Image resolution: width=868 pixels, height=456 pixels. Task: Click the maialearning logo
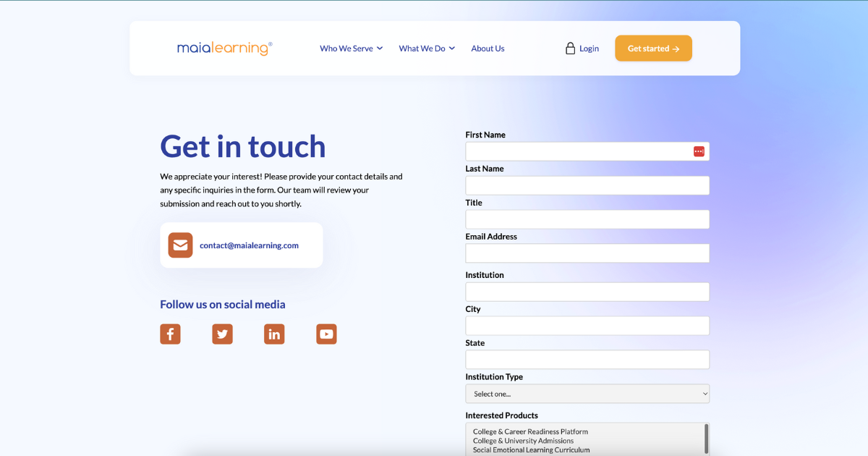click(x=224, y=48)
